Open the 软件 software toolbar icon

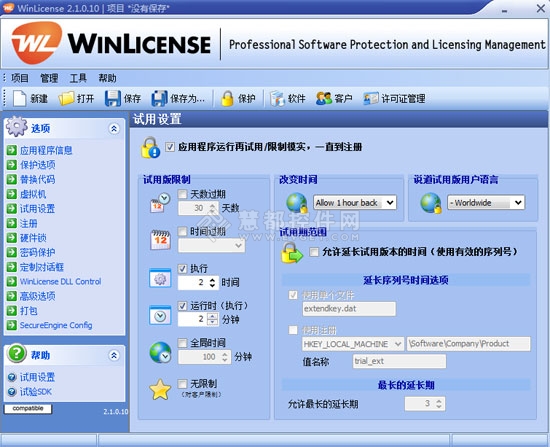277,98
